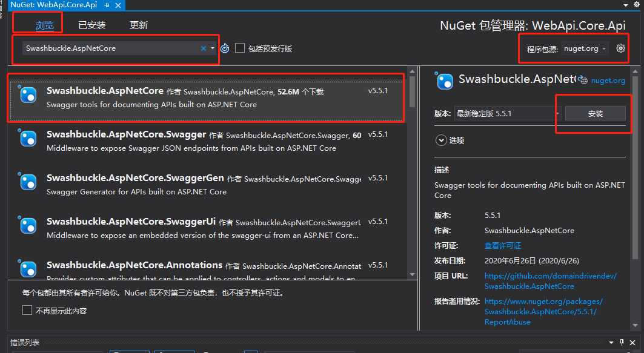
Task: Pin the NuGet WebApi.Core.Api document tab
Action: tap(107, 5)
